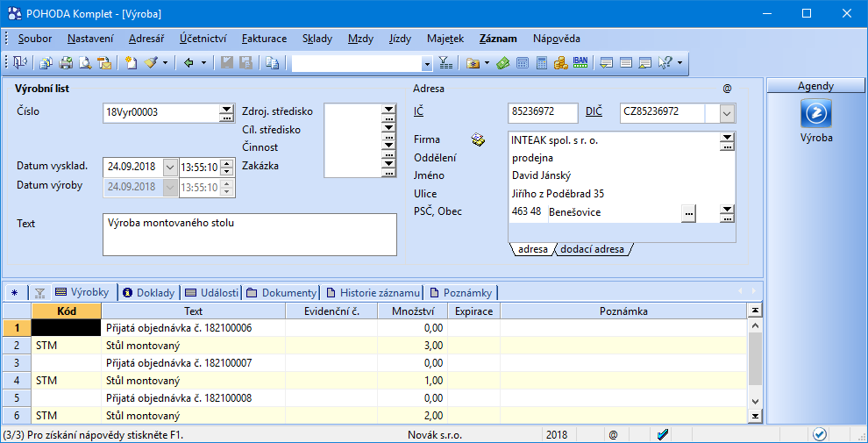
Task: Click the table's vertical scrollbar thumb
Action: [x=753, y=359]
